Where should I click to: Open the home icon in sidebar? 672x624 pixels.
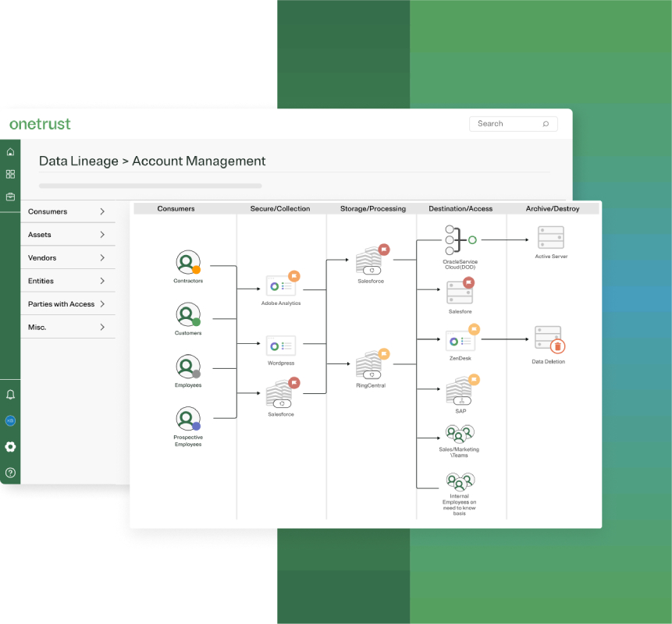[10, 151]
